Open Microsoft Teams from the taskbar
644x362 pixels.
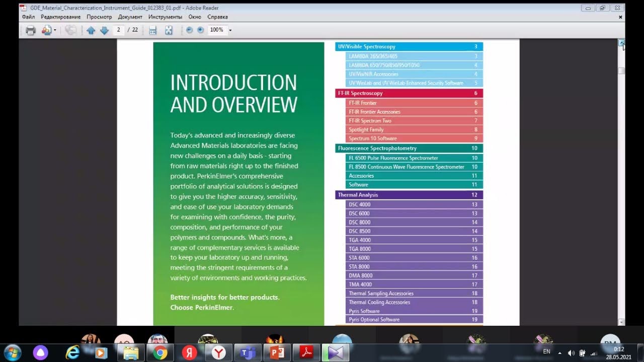tap(248, 353)
